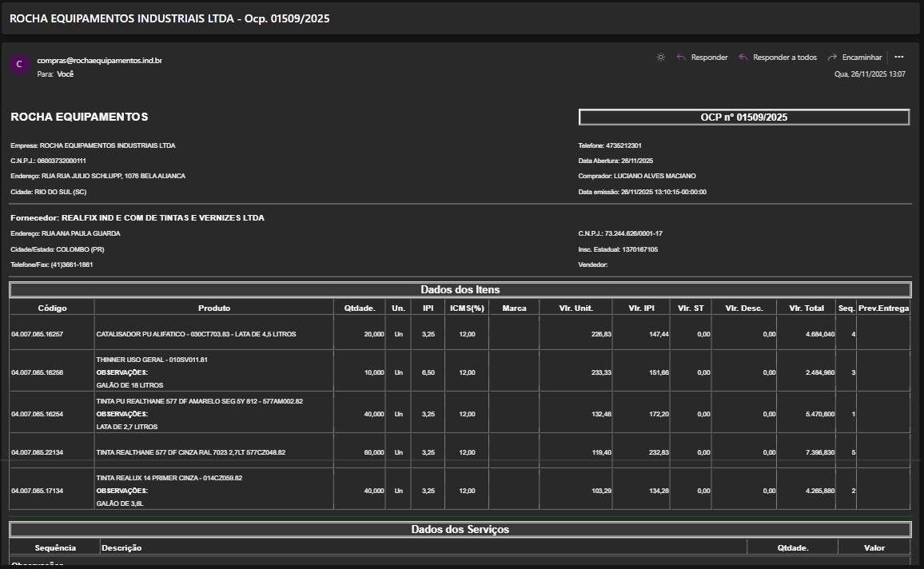
Task: Click the sender avatar with letter C
Action: coord(19,64)
